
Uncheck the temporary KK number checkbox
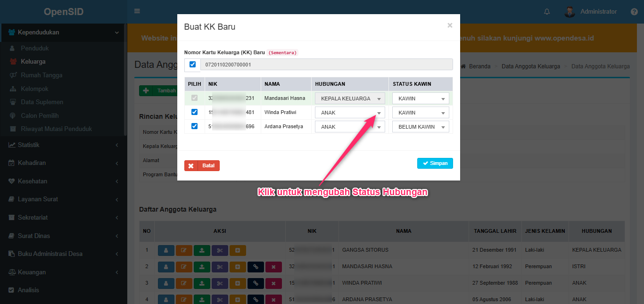[192, 65]
